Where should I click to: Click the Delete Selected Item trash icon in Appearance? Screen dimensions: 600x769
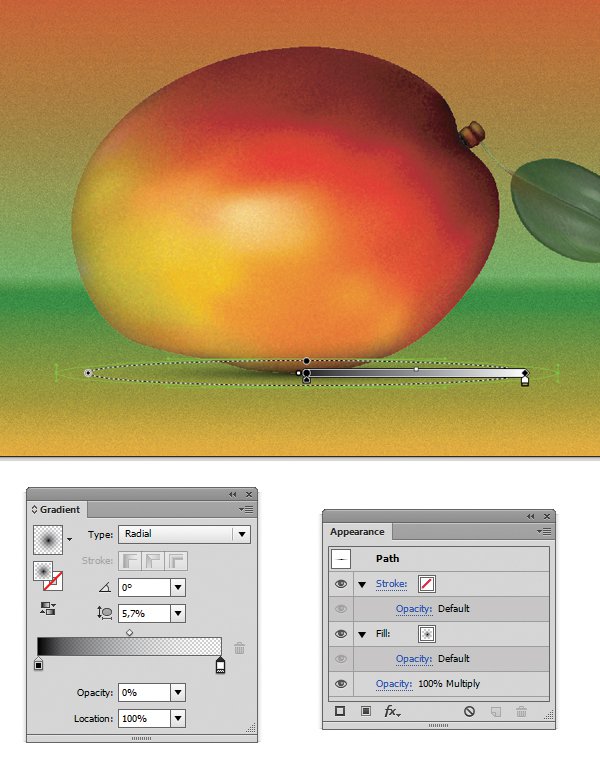[x=522, y=711]
